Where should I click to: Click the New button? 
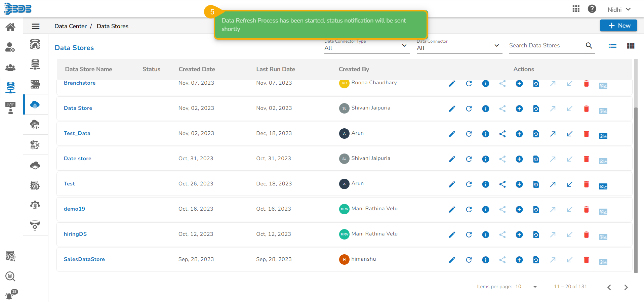coord(618,26)
